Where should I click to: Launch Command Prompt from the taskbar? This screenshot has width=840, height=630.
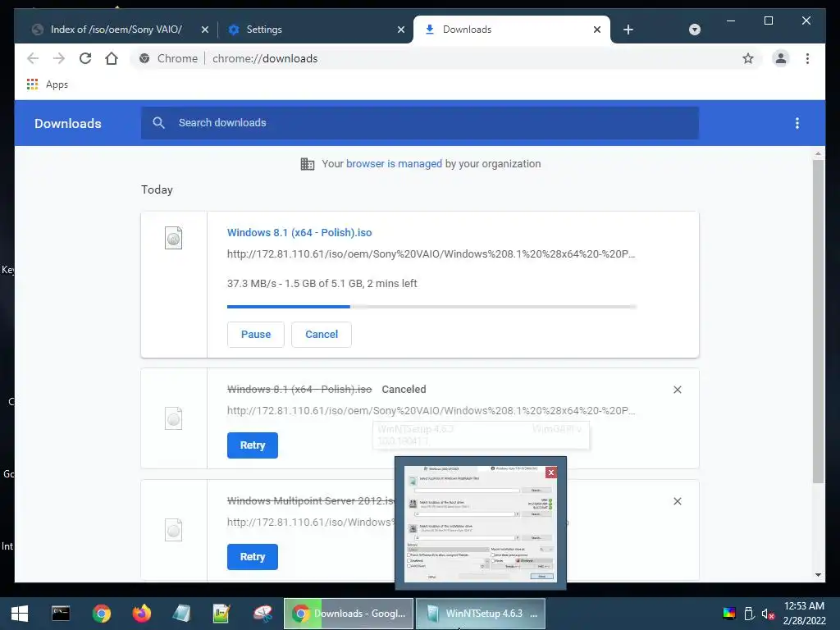61,614
